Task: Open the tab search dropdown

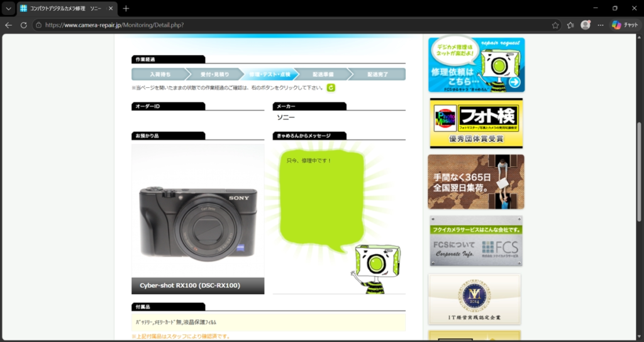Action: click(x=8, y=8)
